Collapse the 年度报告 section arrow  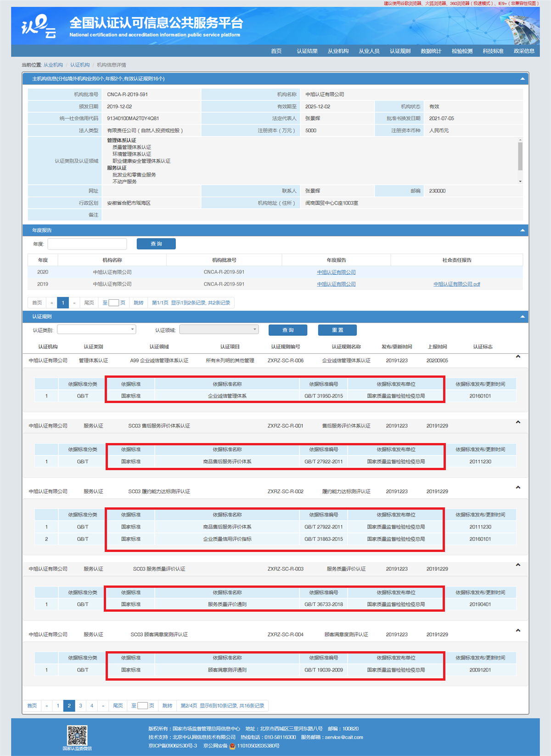pyautogui.click(x=522, y=230)
